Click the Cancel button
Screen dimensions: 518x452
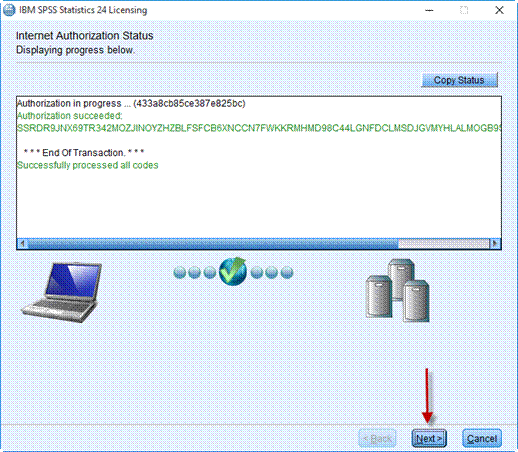pyautogui.click(x=482, y=438)
